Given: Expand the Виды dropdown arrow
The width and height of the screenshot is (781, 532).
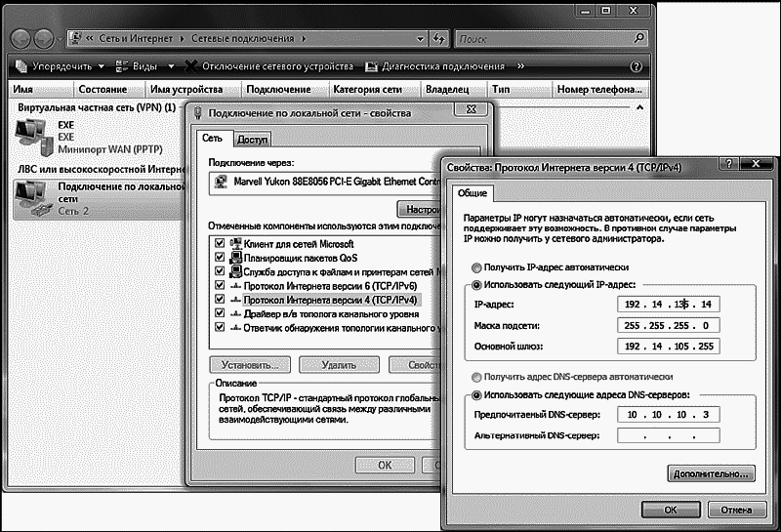Looking at the screenshot, I should pyautogui.click(x=171, y=66).
